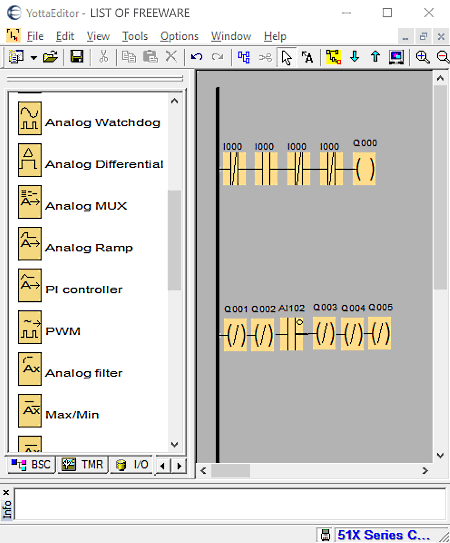
Task: Open file with the folder icon
Action: click(x=50, y=56)
